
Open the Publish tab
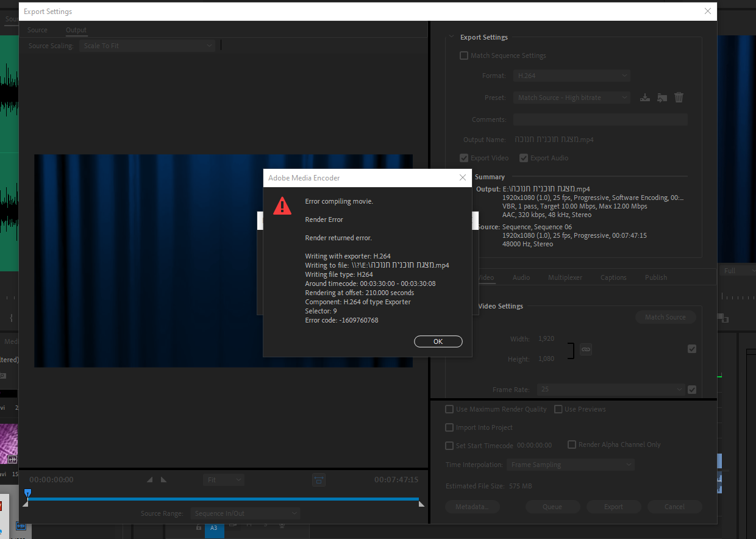point(656,277)
